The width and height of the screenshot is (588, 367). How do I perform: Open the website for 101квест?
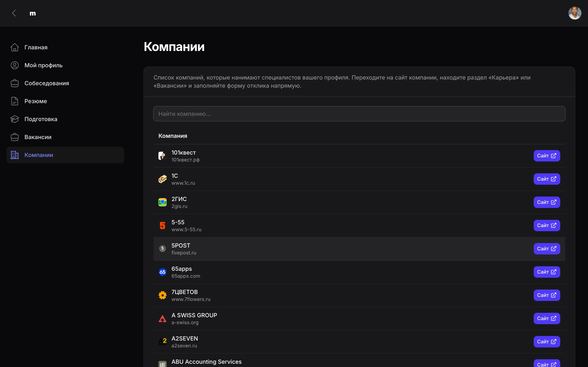click(546, 156)
